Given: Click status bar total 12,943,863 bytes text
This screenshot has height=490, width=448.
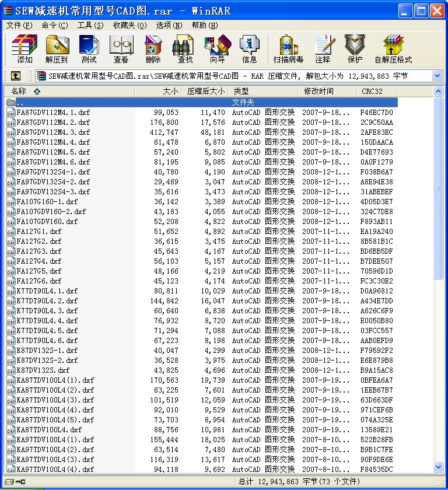Looking at the screenshot, I should click(x=299, y=482).
